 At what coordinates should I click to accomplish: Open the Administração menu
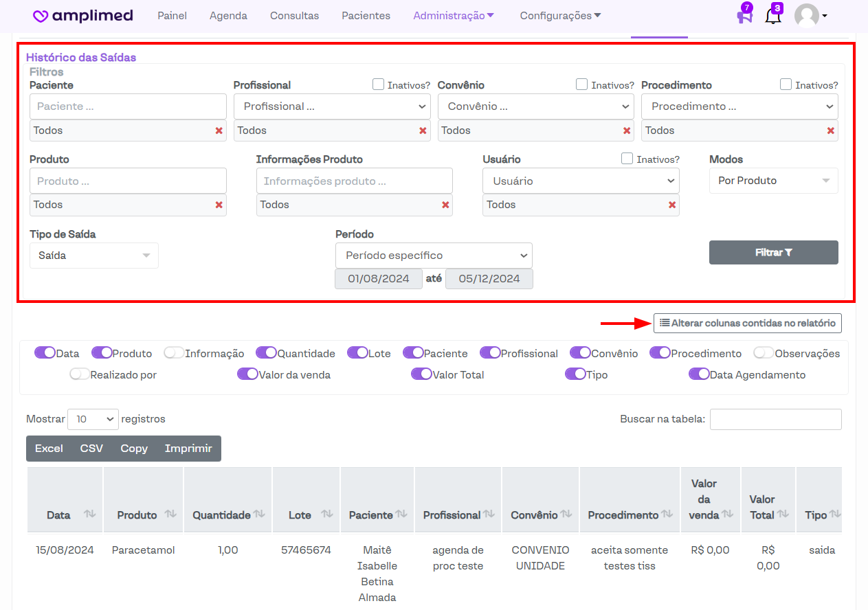[x=454, y=16]
